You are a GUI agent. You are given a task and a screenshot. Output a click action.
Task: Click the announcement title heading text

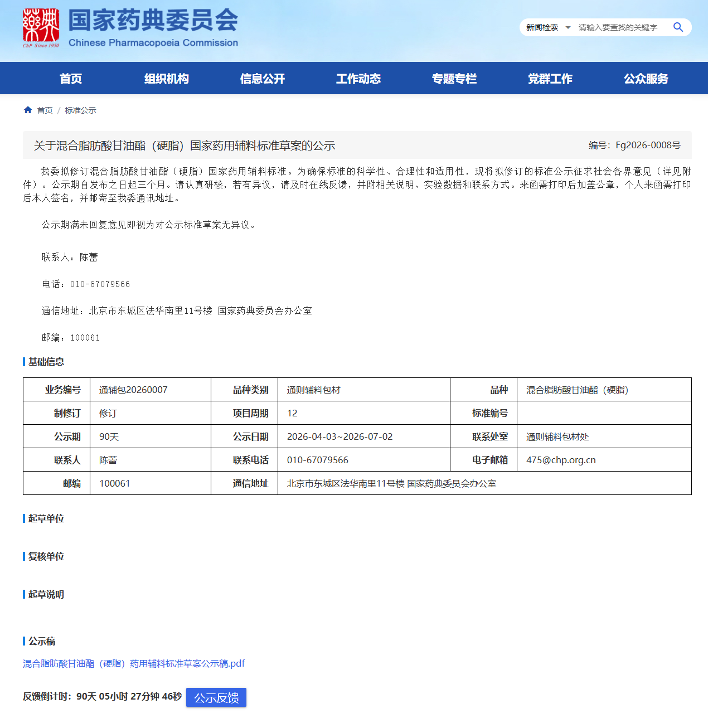click(x=185, y=145)
